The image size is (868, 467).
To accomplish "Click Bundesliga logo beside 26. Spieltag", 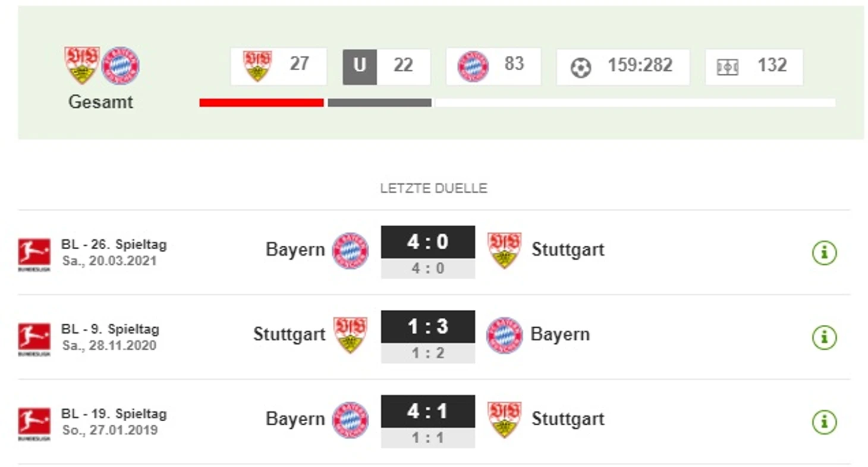I will click(x=34, y=255).
